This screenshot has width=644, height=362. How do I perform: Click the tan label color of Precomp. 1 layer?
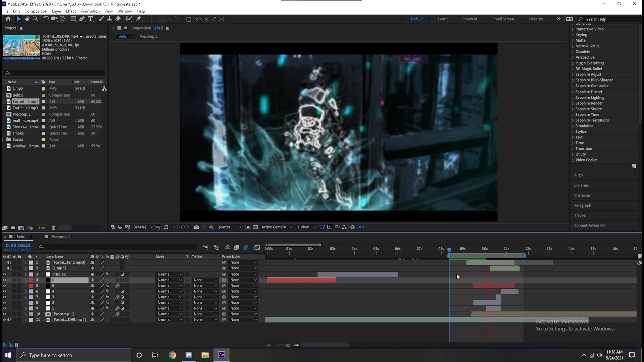(31, 314)
